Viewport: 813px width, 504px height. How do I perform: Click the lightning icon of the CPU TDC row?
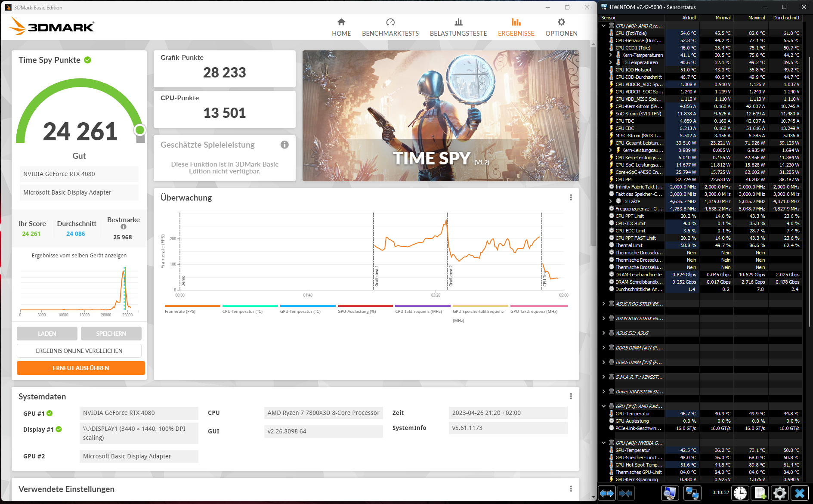(612, 121)
